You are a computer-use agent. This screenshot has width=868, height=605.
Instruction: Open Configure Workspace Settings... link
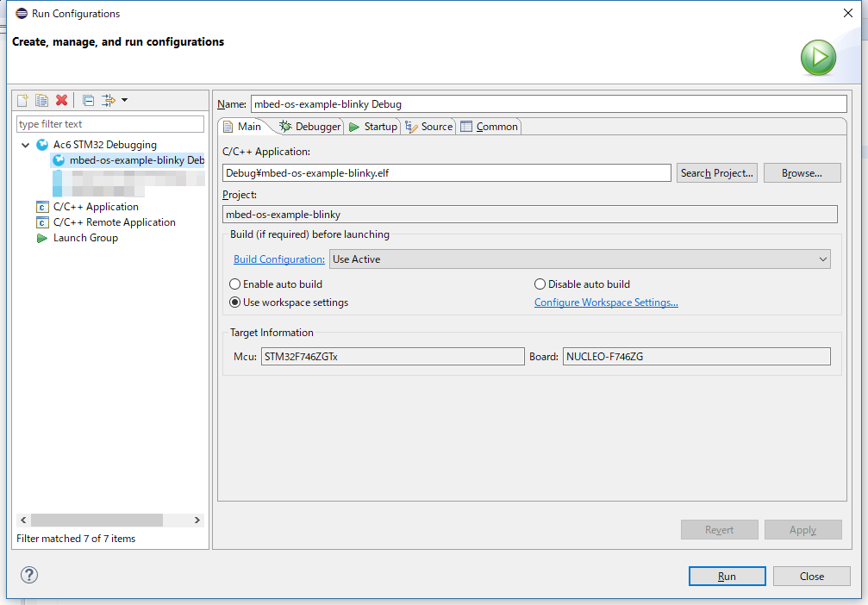[x=606, y=302]
